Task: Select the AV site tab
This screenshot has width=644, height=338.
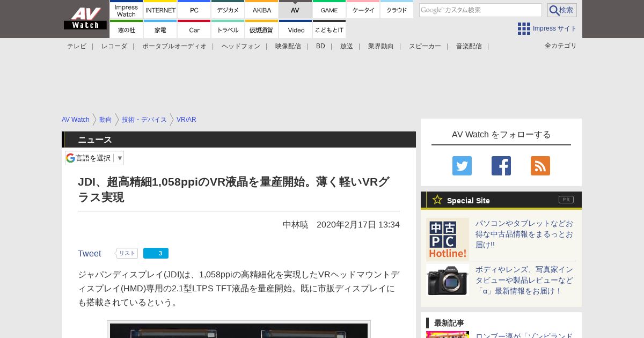Action: coord(295,10)
